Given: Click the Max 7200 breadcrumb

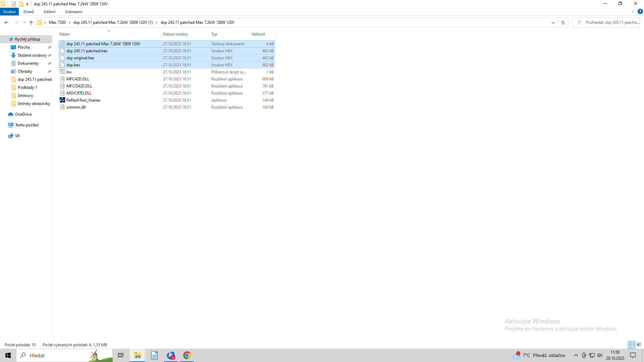Looking at the screenshot, I should click(x=57, y=22).
